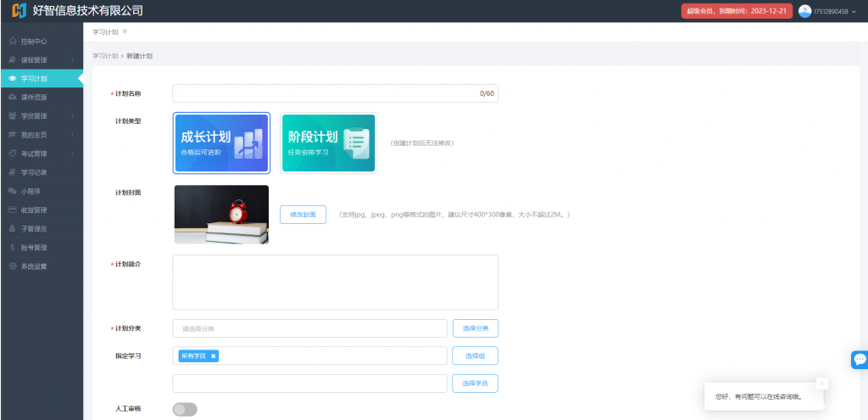Screen dimensions: 868x420
Task: Select the 阶段计划 plan type card
Action: point(328,143)
